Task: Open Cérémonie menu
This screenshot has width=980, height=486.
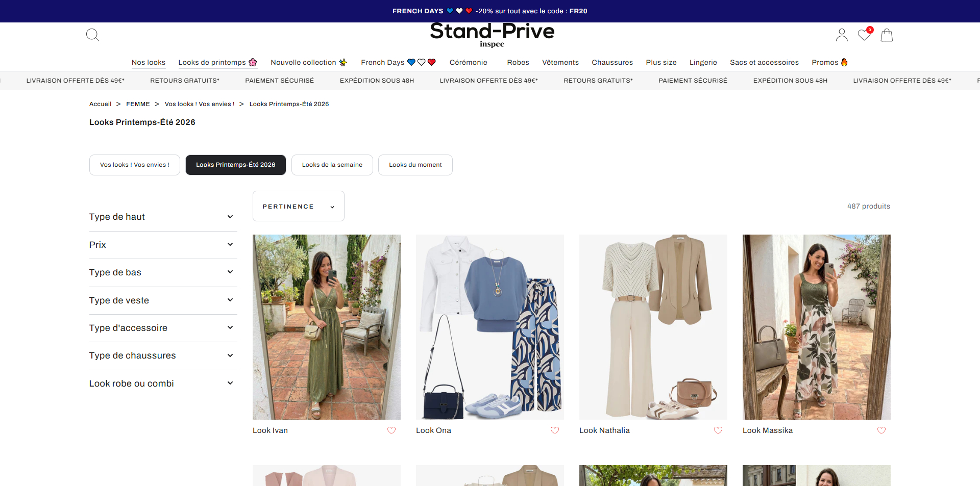Action: 469,62
